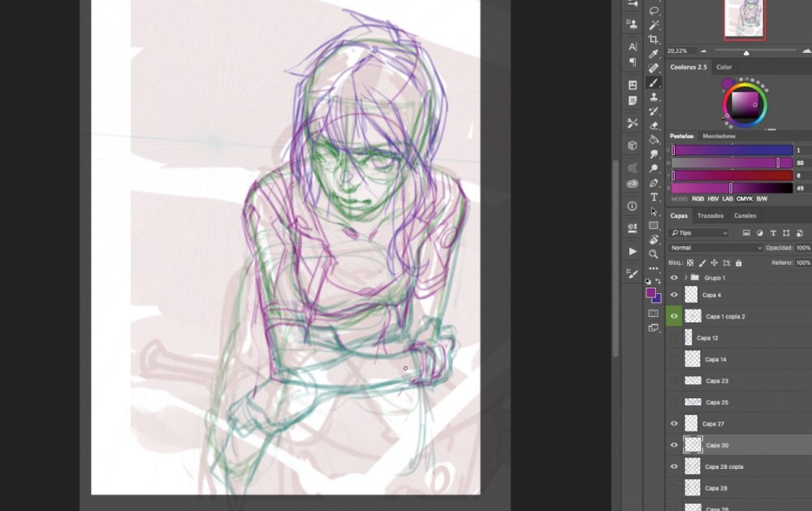This screenshot has width=812, height=511.
Task: Open the Character panel icon
Action: pyautogui.click(x=633, y=46)
